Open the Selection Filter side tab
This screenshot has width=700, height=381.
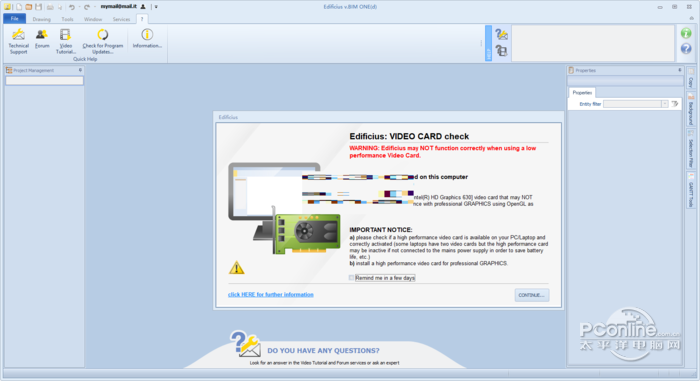click(x=691, y=150)
